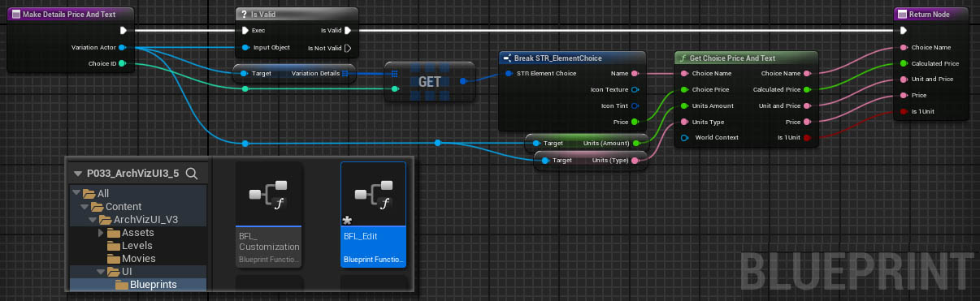
Task: Click the Choice Price input pin
Action: 684,89
